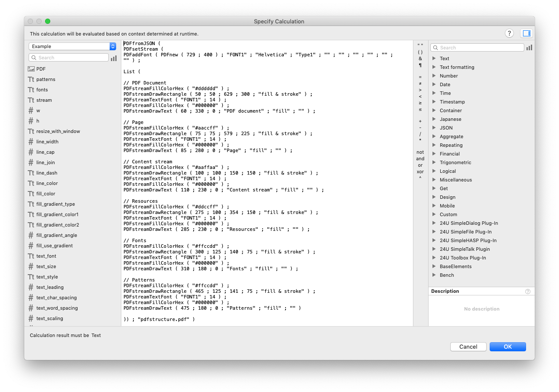The width and height of the screenshot is (559, 392).
Task: Click the number icon for text_size field
Action: coord(31,266)
